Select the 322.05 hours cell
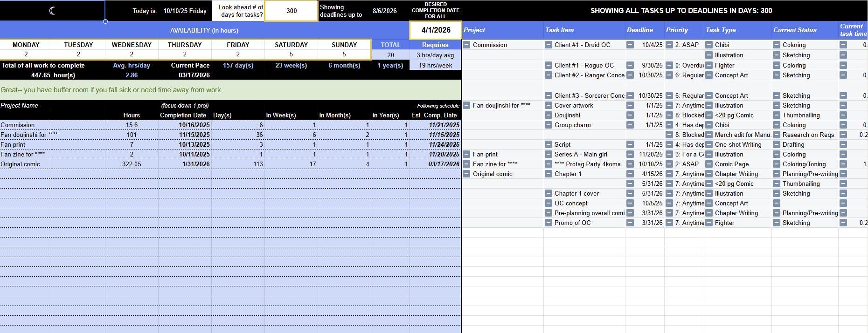Screen dimensions: 868x333 pos(132,164)
